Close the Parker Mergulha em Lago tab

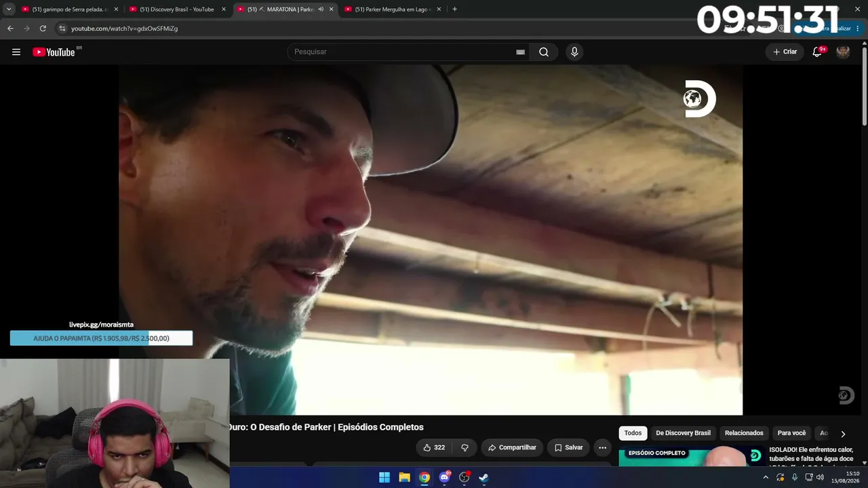tap(439, 9)
